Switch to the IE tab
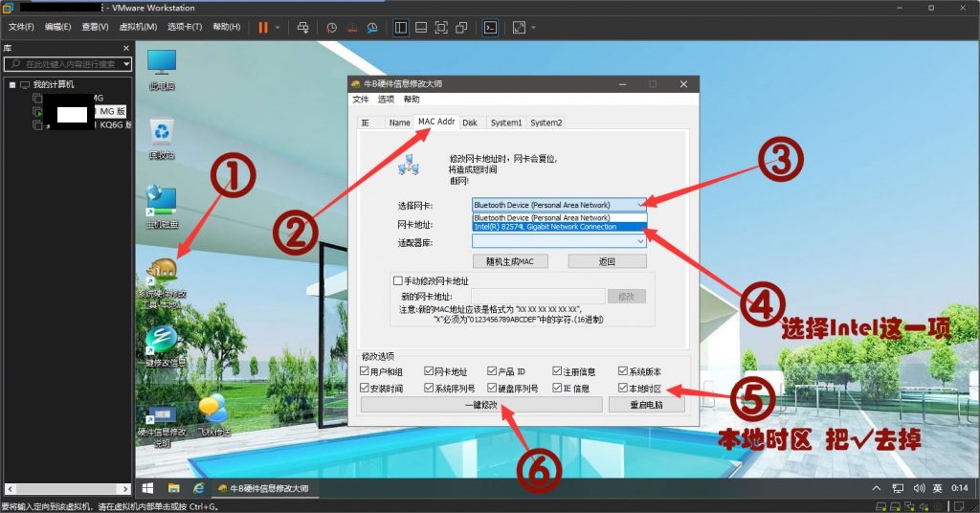 (365, 123)
